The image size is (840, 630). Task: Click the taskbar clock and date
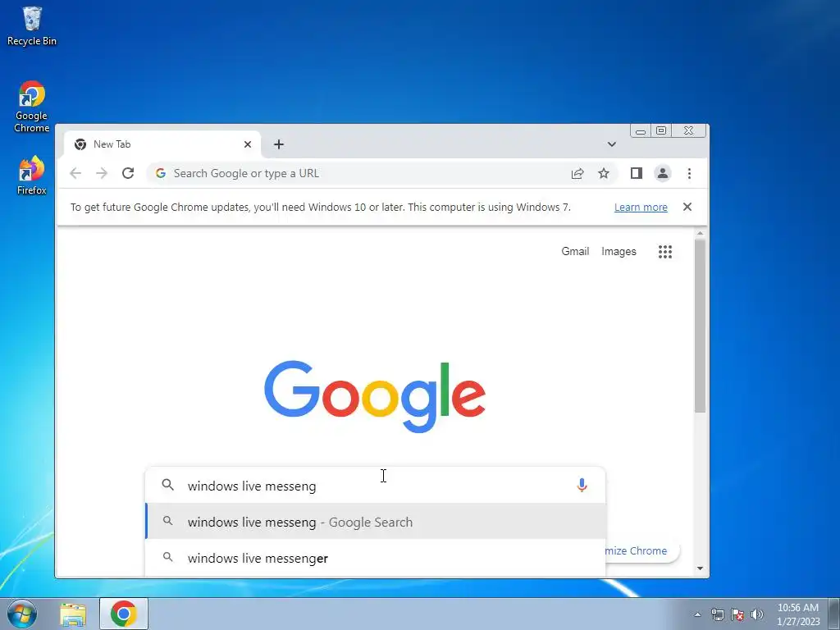pyautogui.click(x=798, y=614)
